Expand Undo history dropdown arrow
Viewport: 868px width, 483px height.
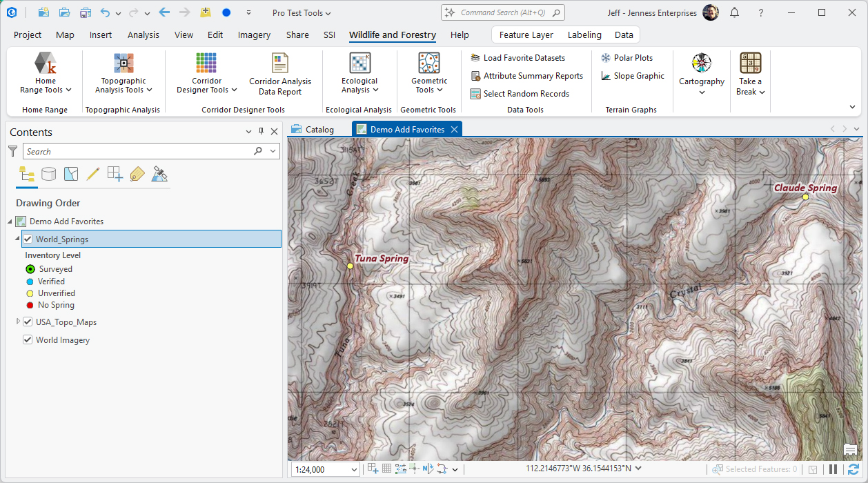pos(118,13)
